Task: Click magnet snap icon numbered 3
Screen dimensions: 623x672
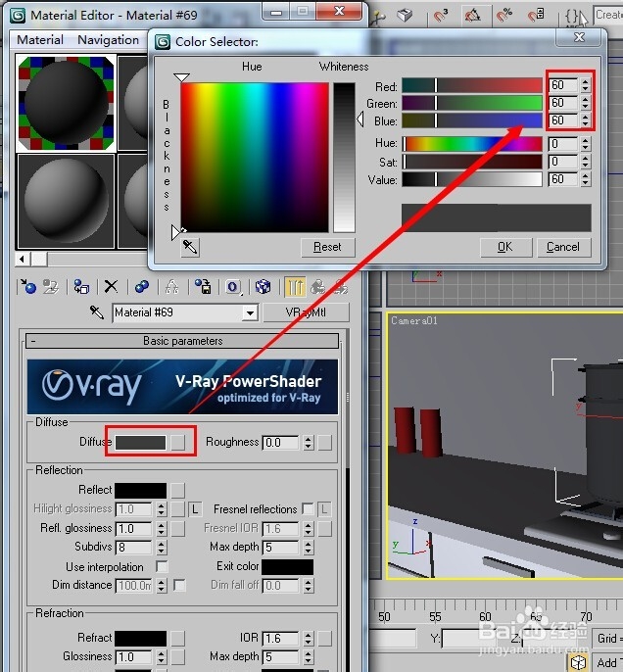Action: [441, 16]
